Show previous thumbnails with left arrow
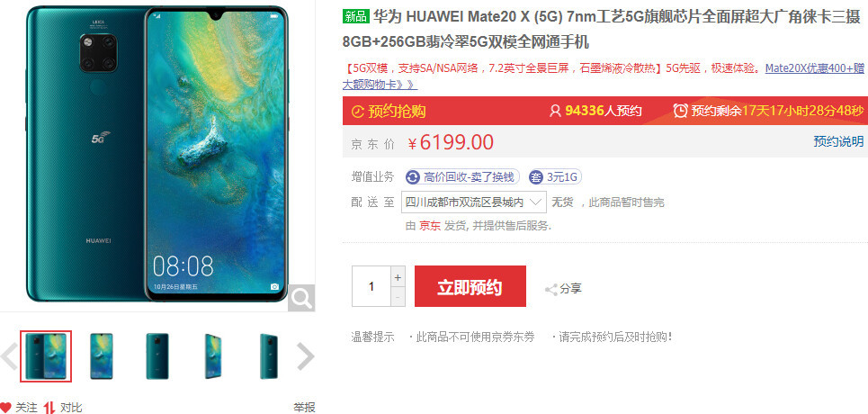 coord(9,356)
